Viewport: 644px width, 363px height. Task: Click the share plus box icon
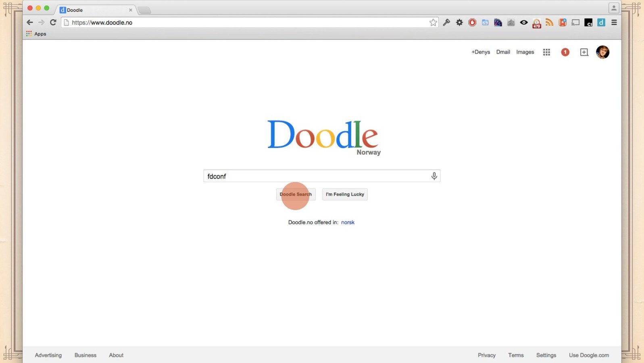click(584, 52)
